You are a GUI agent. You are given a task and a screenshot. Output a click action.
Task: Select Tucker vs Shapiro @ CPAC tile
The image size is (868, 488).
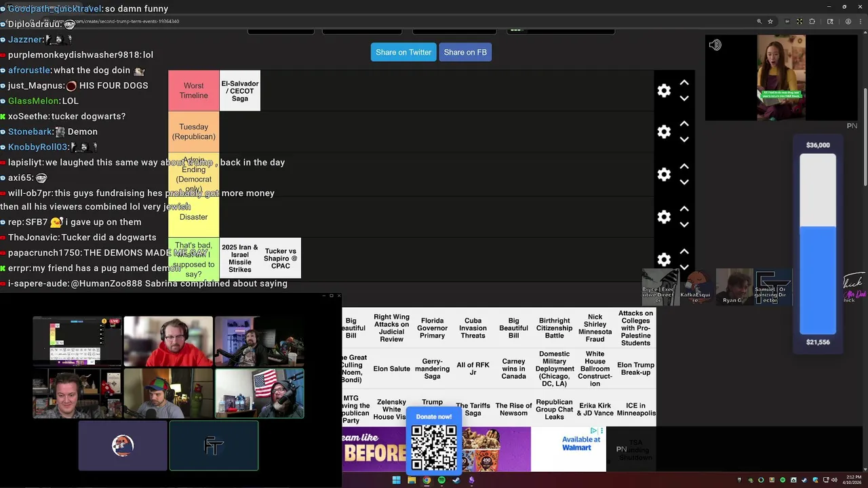281,258
